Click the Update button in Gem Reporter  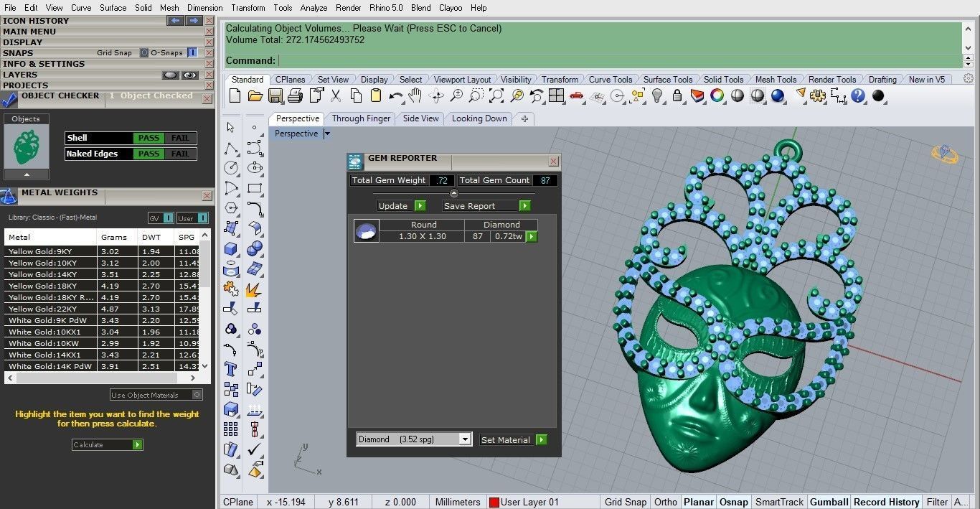401,206
